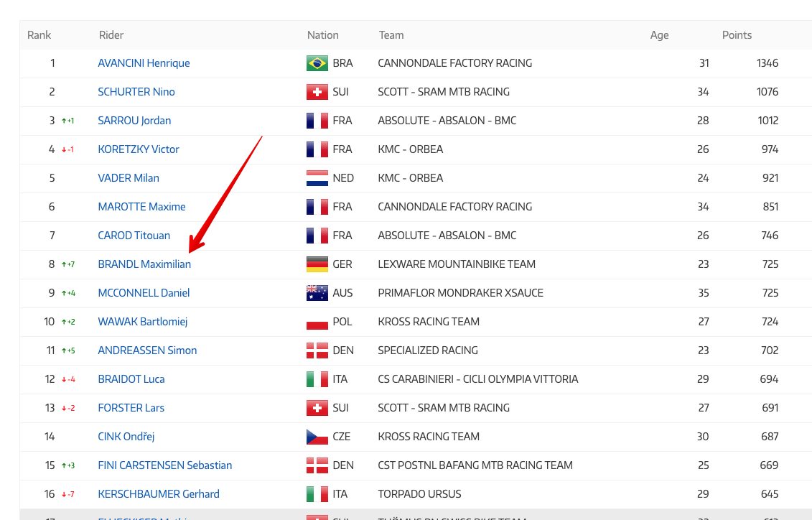
Task: Click the Australian flag next to AUS
Action: click(x=317, y=293)
